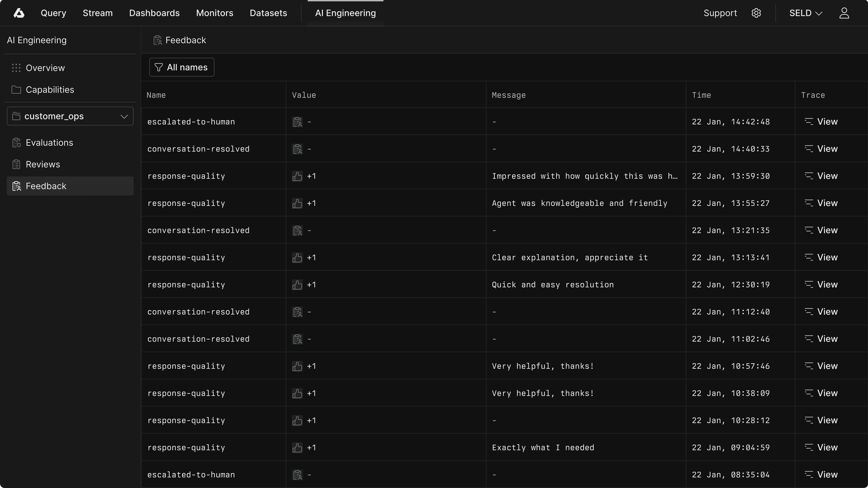868x488 pixels.
Task: Open the SELD organization dropdown
Action: click(x=806, y=13)
